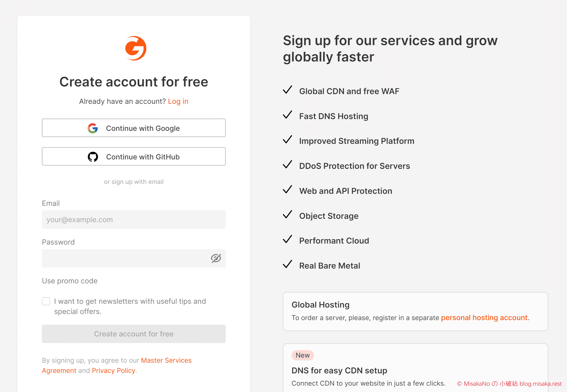567x392 pixels.
Task: Click the New badge on DNS card
Action: 303,355
